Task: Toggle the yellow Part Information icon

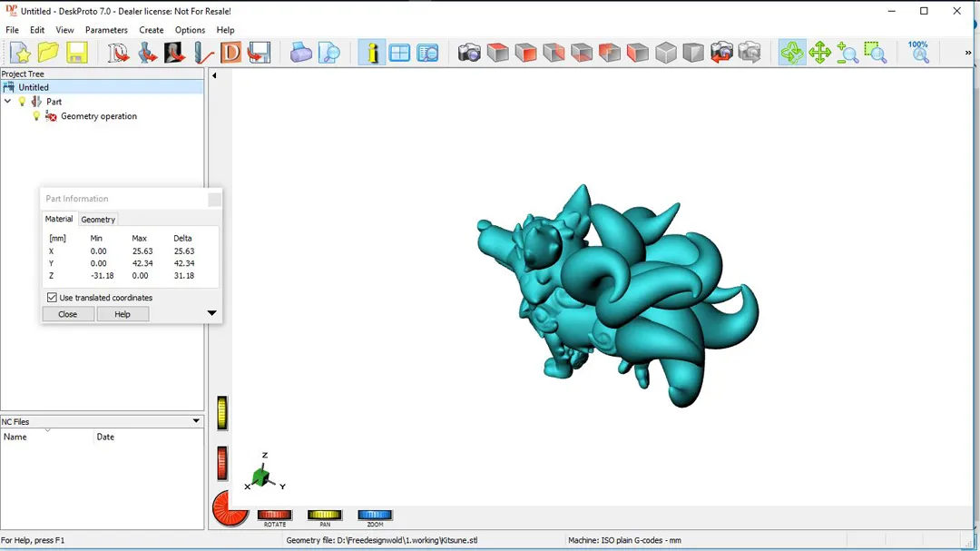Action: 372,53
